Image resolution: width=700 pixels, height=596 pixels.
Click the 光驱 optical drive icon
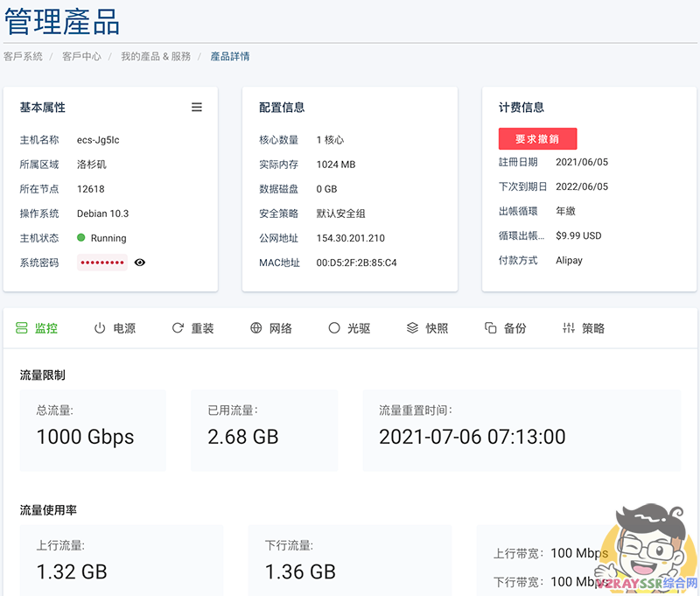(x=346, y=328)
